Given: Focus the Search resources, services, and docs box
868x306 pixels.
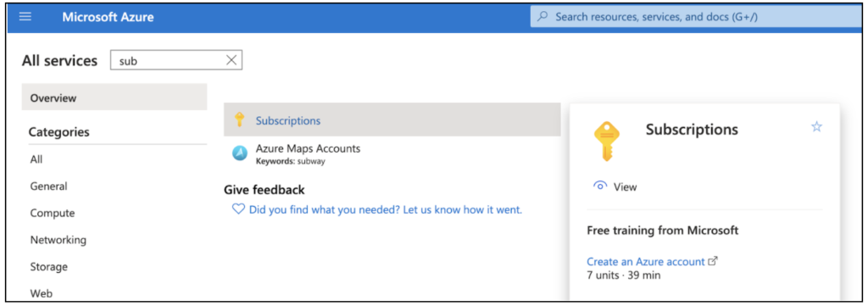Looking at the screenshot, I should click(695, 17).
